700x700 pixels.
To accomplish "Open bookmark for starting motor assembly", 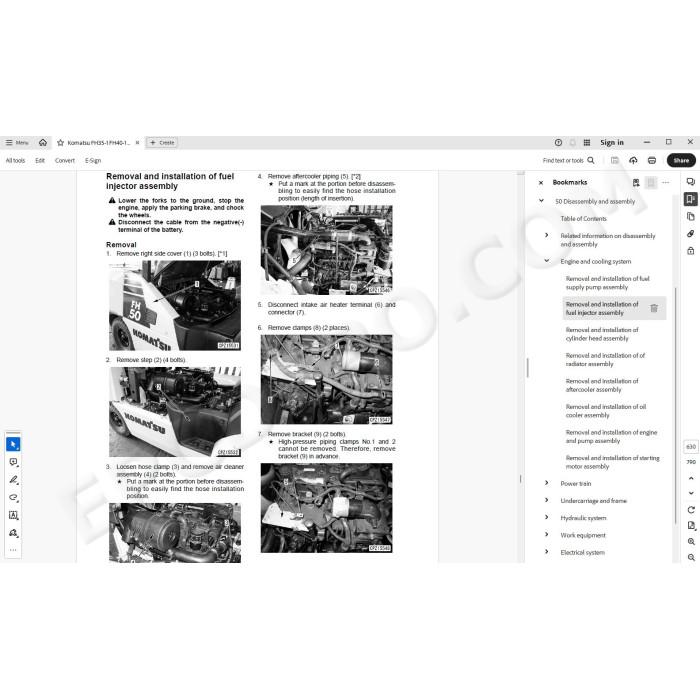I will tap(612, 462).
